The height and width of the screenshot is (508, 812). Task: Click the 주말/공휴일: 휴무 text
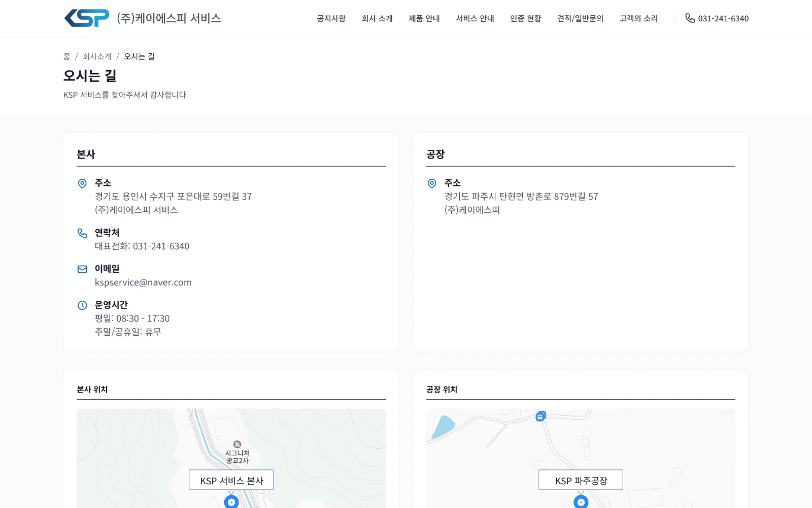(128, 332)
